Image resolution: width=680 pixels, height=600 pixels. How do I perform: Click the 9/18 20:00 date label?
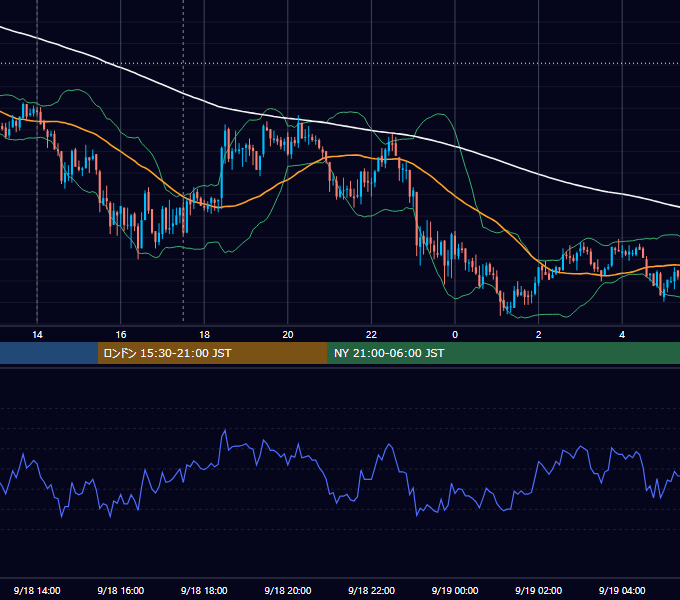coord(288,590)
